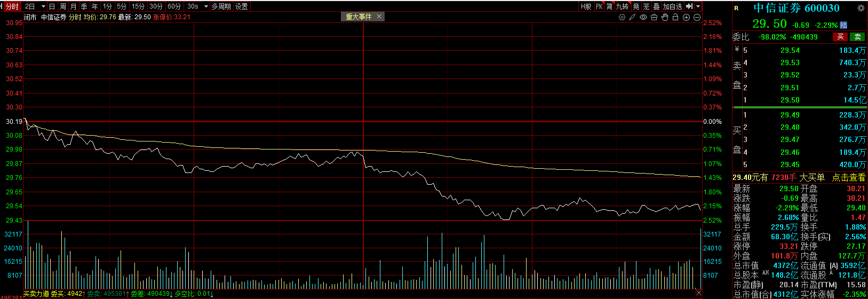Click sell level 1 price 29.50
868x299 pixels.
790,100
